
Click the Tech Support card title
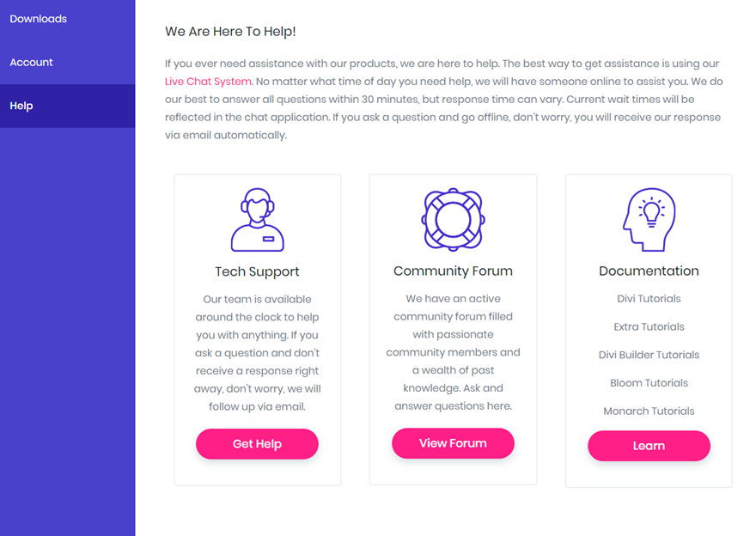pos(257,271)
